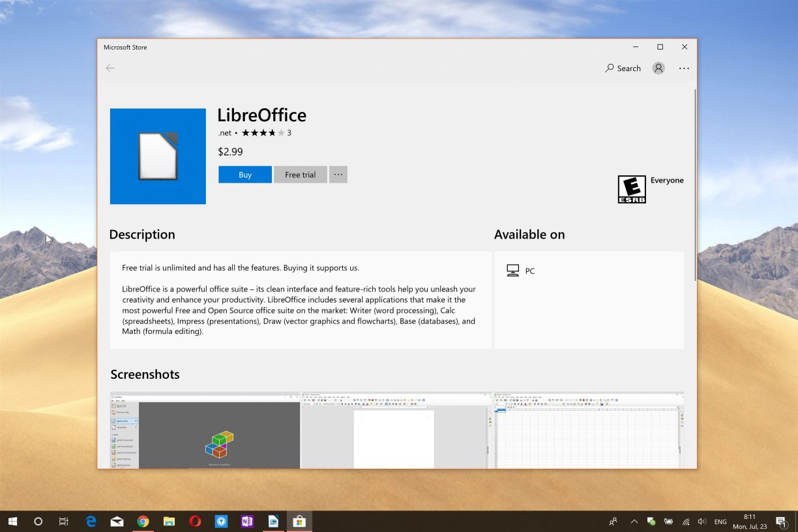
Task: Open the Start Center screenshot thumbnail
Action: point(205,430)
